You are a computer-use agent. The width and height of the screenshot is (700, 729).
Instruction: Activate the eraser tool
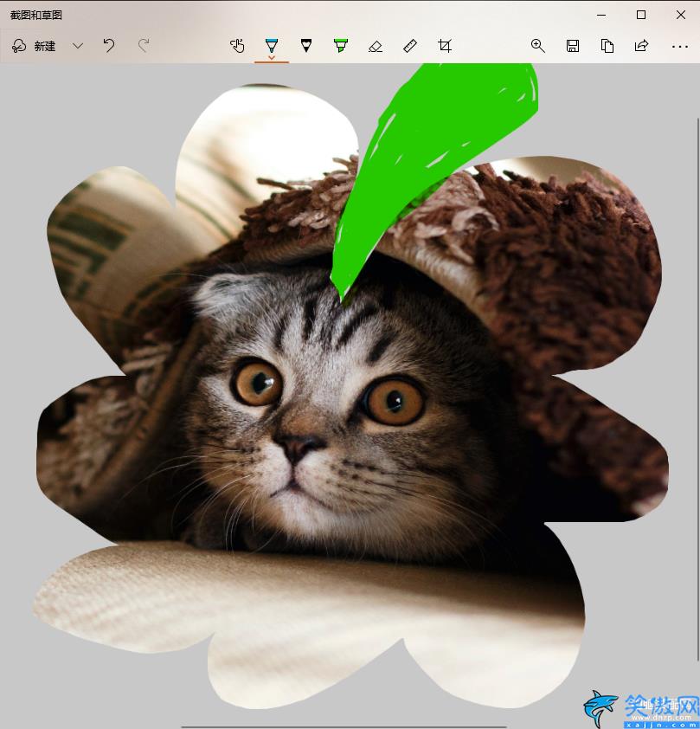376,46
